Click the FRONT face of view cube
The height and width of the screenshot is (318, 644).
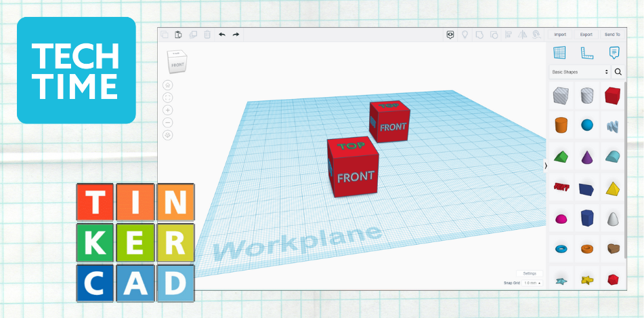pyautogui.click(x=178, y=65)
